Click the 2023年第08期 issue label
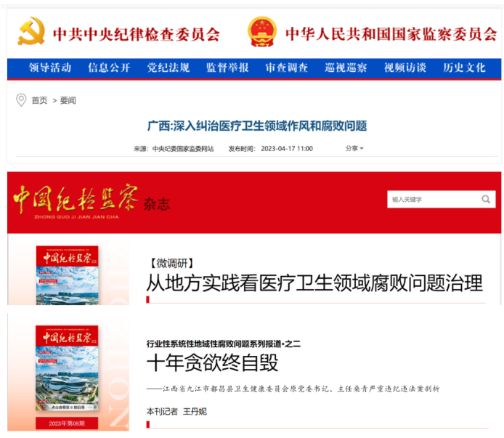 [x=67, y=423]
